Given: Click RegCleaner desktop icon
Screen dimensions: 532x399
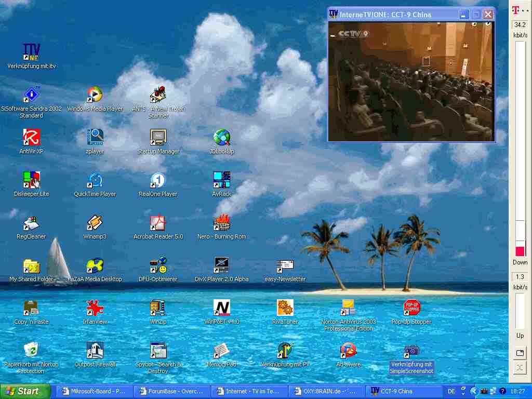Looking at the screenshot, I should 31,222.
